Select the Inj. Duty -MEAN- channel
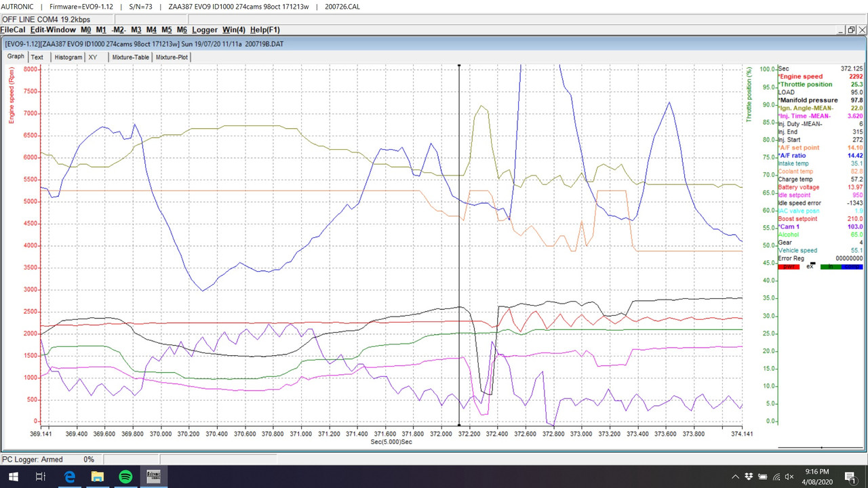This screenshot has height=488, width=868. tap(820, 124)
